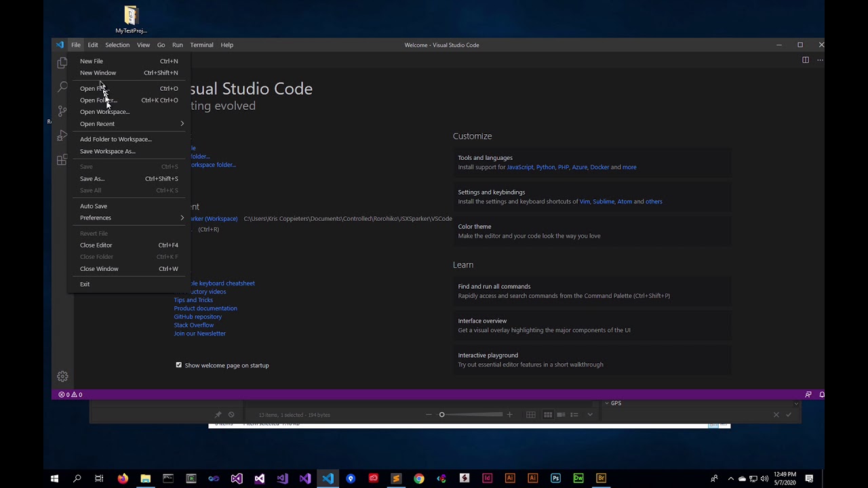
Task: Toggle Show welcome page on startup checkbox
Action: click(179, 365)
